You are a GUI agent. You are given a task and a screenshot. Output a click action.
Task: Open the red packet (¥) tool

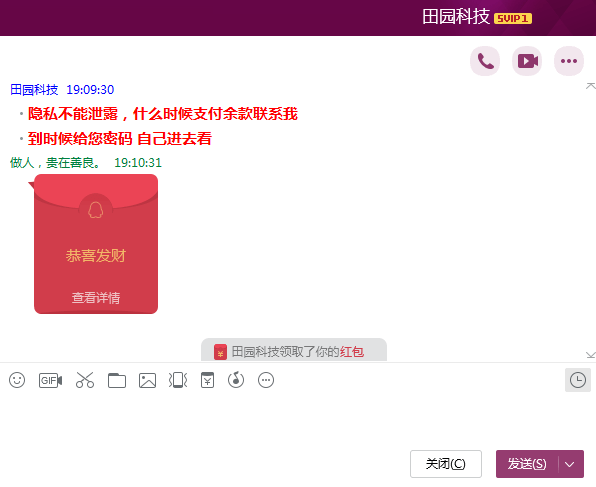208,380
